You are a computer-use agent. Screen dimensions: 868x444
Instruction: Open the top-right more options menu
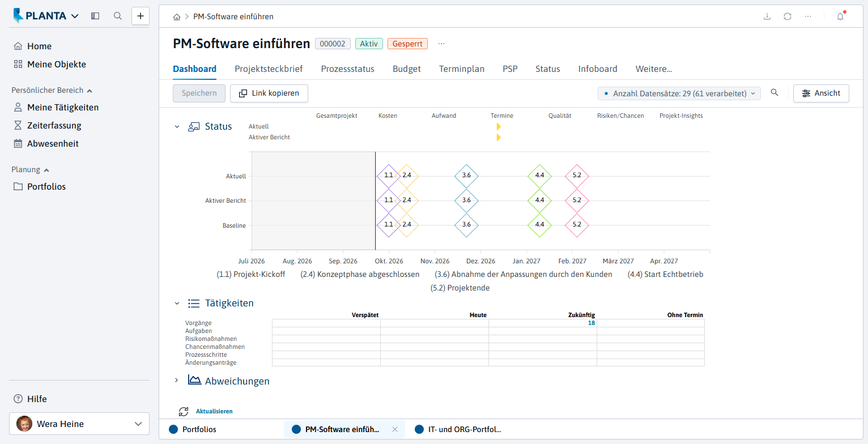(808, 16)
